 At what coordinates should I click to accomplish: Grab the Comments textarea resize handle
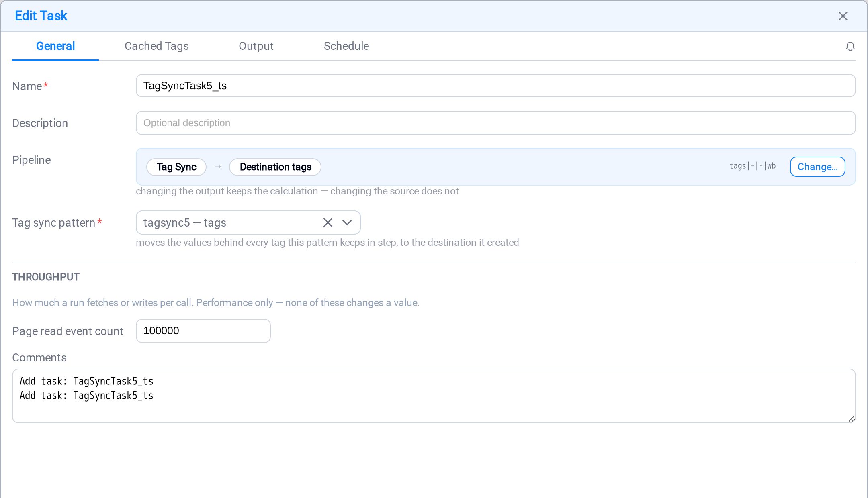tap(852, 419)
